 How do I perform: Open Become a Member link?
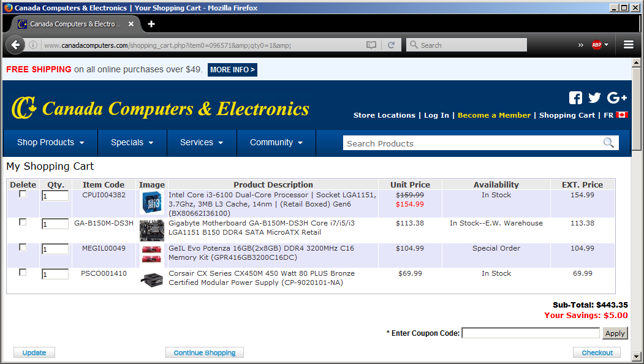(494, 115)
